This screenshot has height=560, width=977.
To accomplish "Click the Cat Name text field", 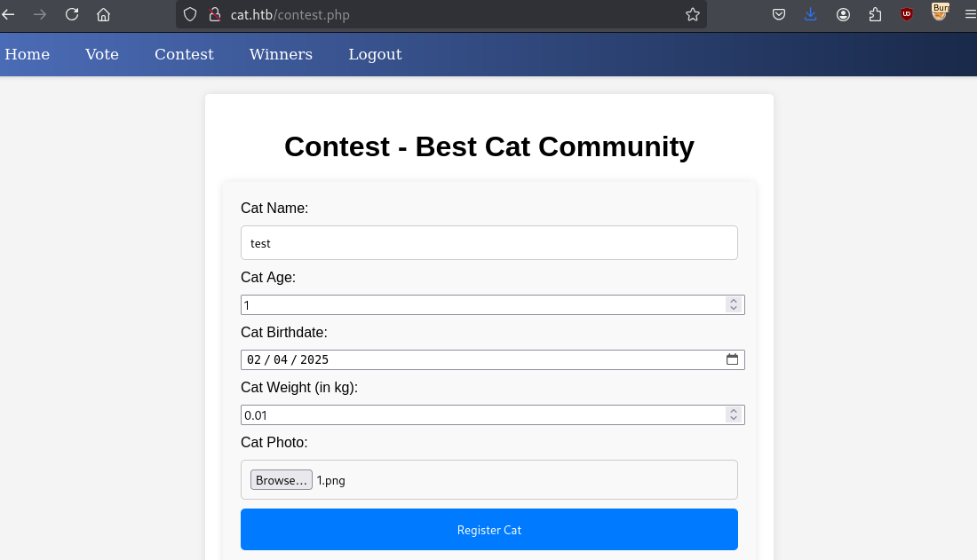I will (488, 242).
